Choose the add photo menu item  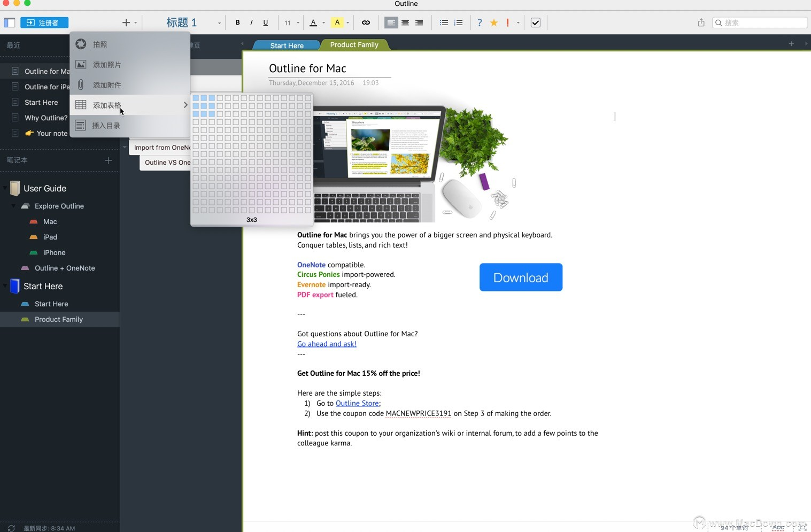pyautogui.click(x=130, y=64)
